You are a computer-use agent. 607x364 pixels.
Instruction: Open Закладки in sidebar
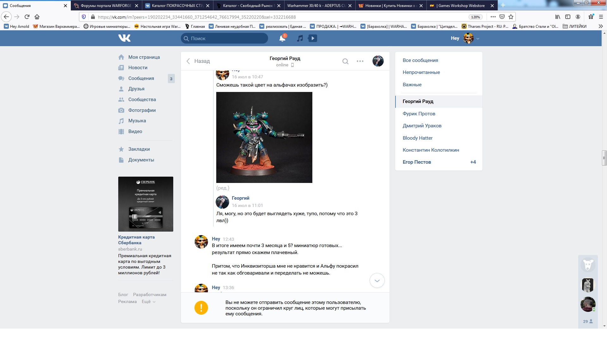coord(139,149)
